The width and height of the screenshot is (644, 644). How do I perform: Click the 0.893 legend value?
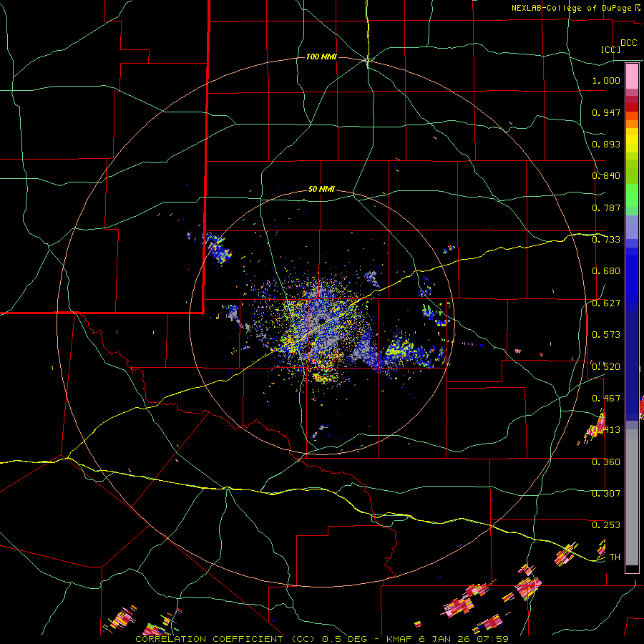[606, 144]
